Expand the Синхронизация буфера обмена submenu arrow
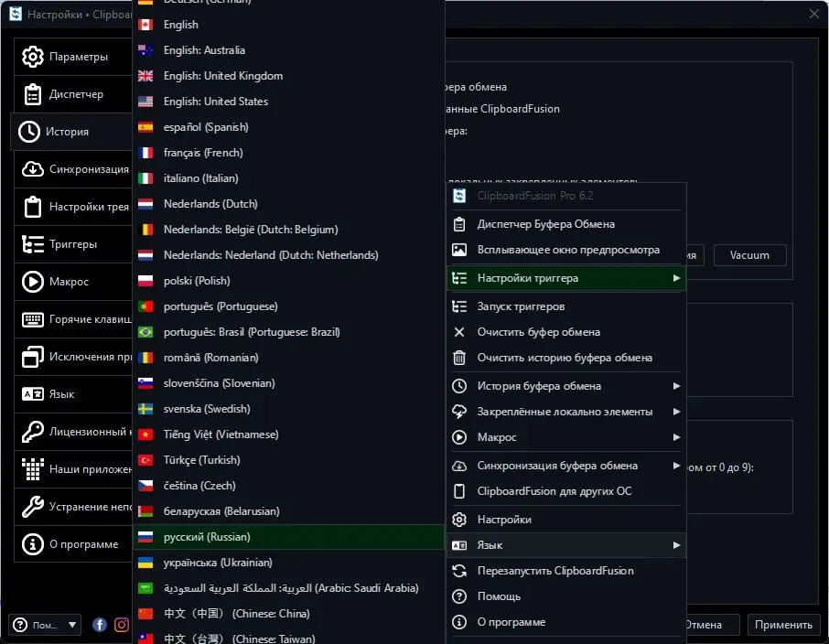Image resolution: width=829 pixels, height=644 pixels. 676,466
